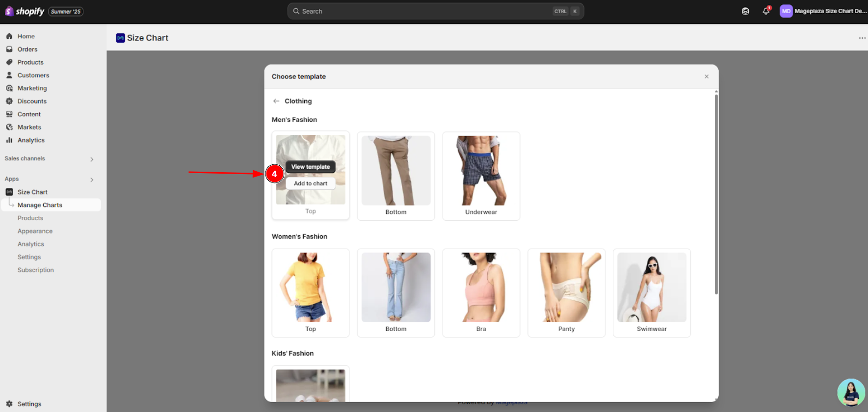Viewport: 868px width, 412px height.
Task: Open the Analytics submenu under Size Chart
Action: [x=31, y=244]
